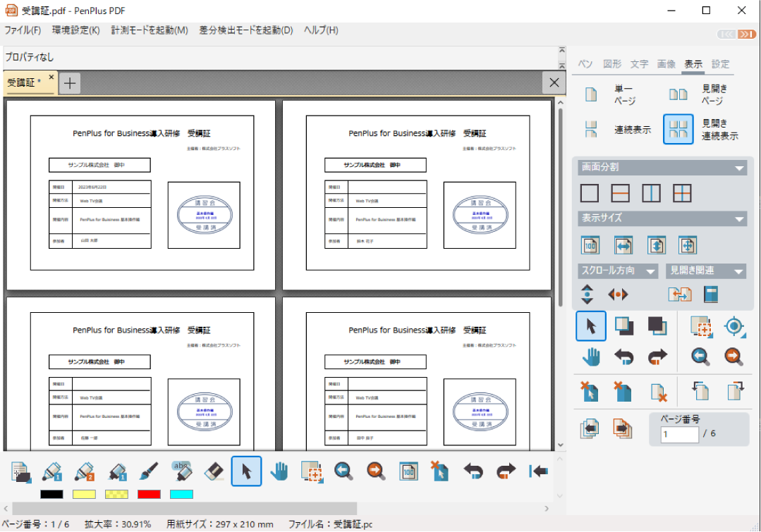Set display size to 100% in panel
The height and width of the screenshot is (532, 761).
(x=590, y=245)
